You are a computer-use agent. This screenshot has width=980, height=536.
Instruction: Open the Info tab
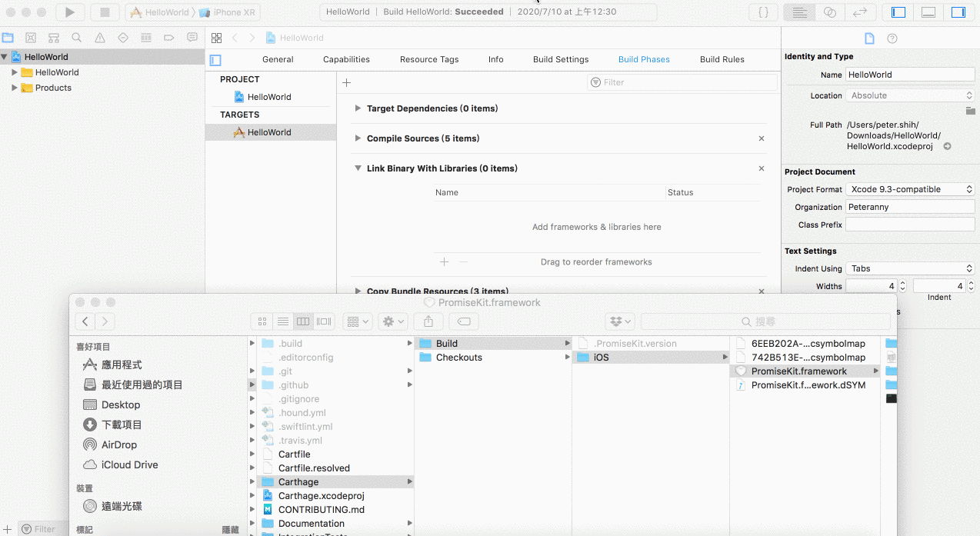coord(496,59)
